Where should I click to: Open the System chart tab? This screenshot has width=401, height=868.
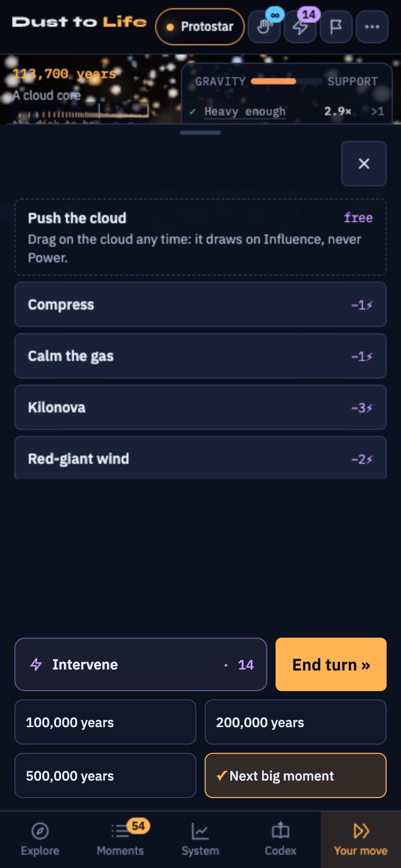200,840
